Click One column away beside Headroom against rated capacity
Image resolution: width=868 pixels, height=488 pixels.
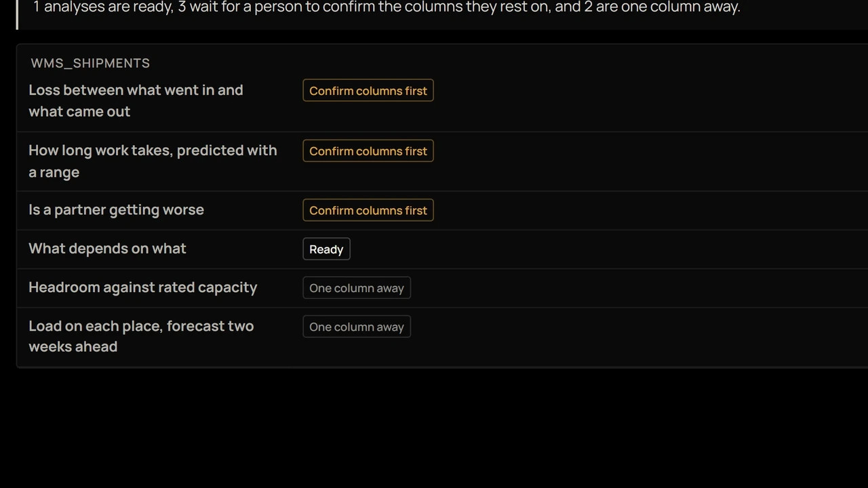(x=357, y=287)
